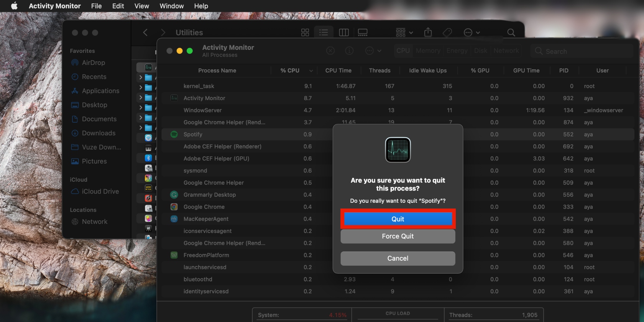Cancel the quit process dialog

(398, 258)
